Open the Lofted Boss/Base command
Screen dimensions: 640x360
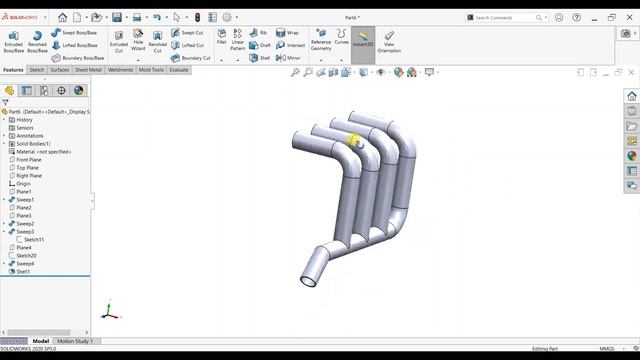point(74,45)
